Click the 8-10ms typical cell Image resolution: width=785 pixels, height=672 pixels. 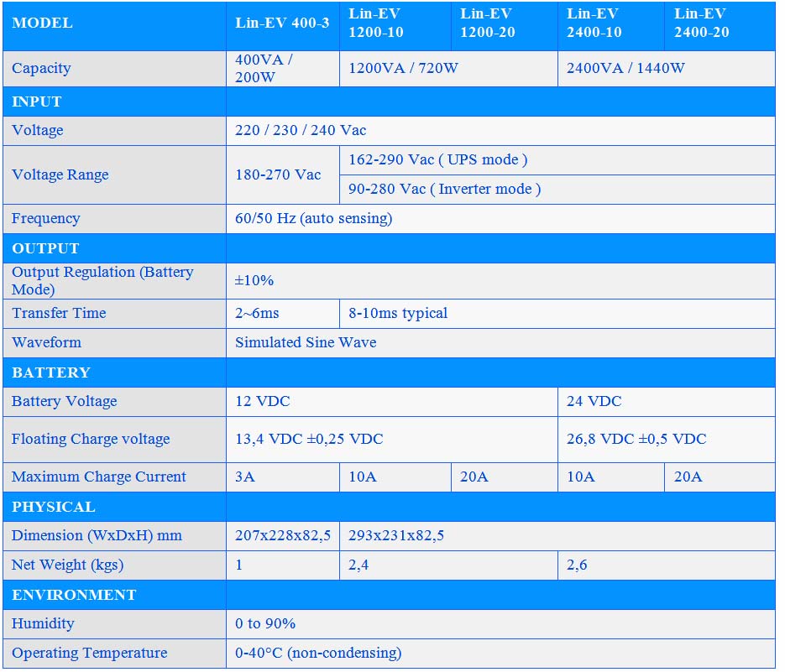pyautogui.click(x=557, y=314)
